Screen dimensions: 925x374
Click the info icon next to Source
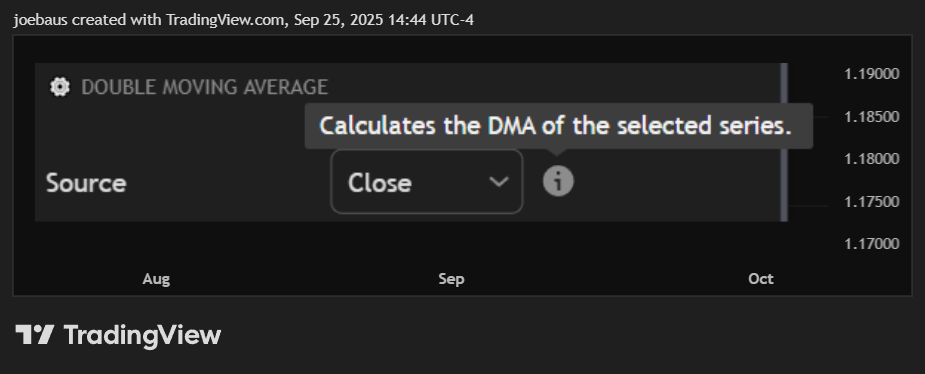[558, 181]
